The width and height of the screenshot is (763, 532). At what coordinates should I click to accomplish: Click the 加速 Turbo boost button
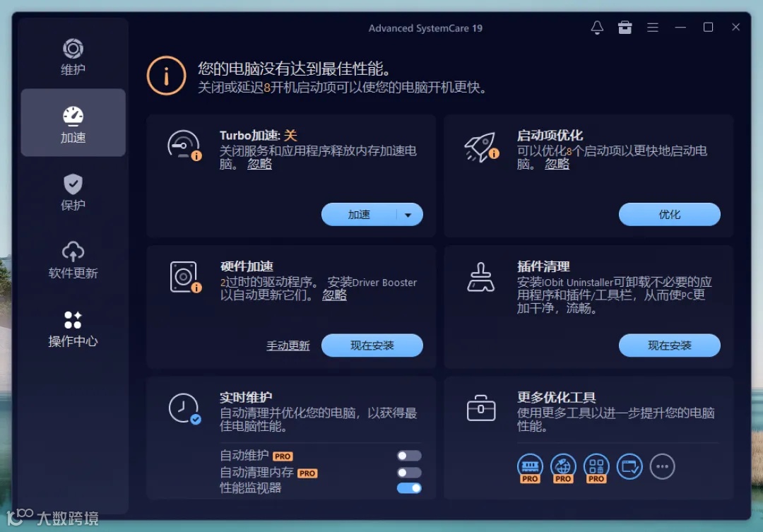tap(359, 215)
